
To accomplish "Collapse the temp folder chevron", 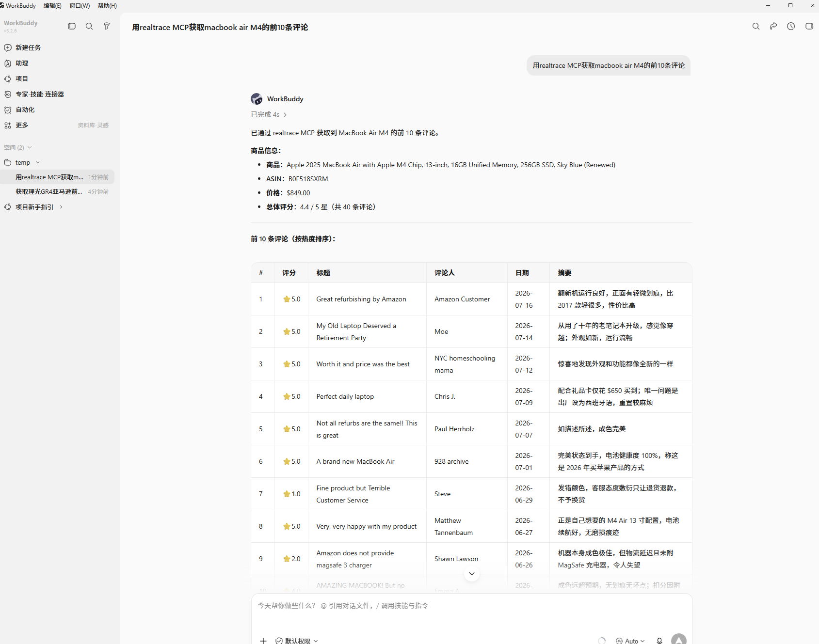I will pyautogui.click(x=38, y=162).
